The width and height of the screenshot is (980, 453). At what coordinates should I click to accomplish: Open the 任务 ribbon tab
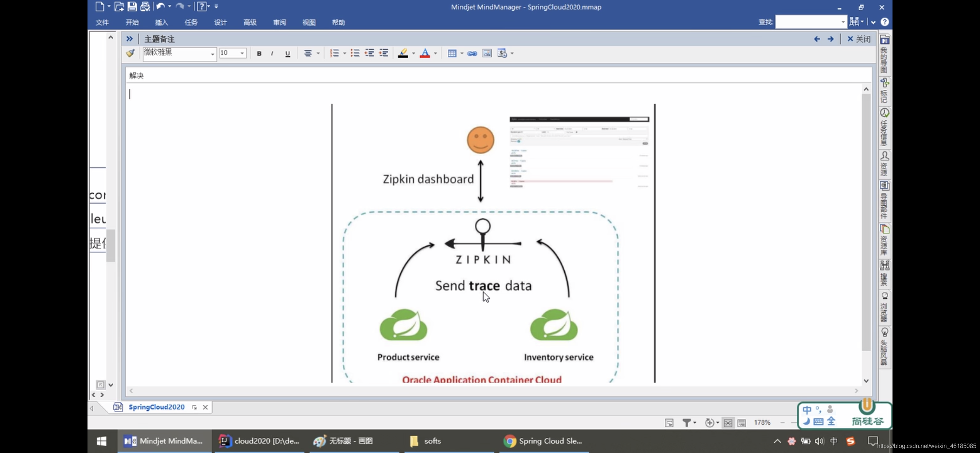[191, 23]
